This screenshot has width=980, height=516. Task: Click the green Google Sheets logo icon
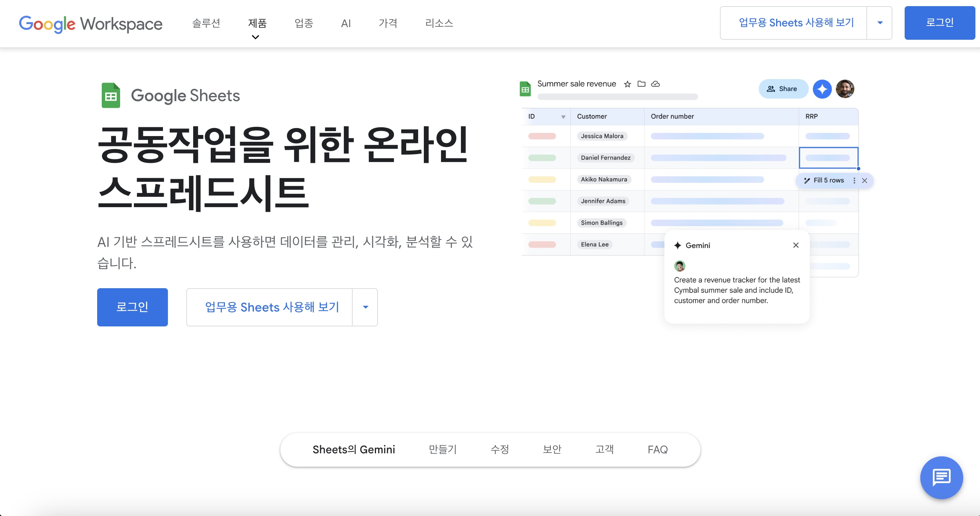[111, 95]
